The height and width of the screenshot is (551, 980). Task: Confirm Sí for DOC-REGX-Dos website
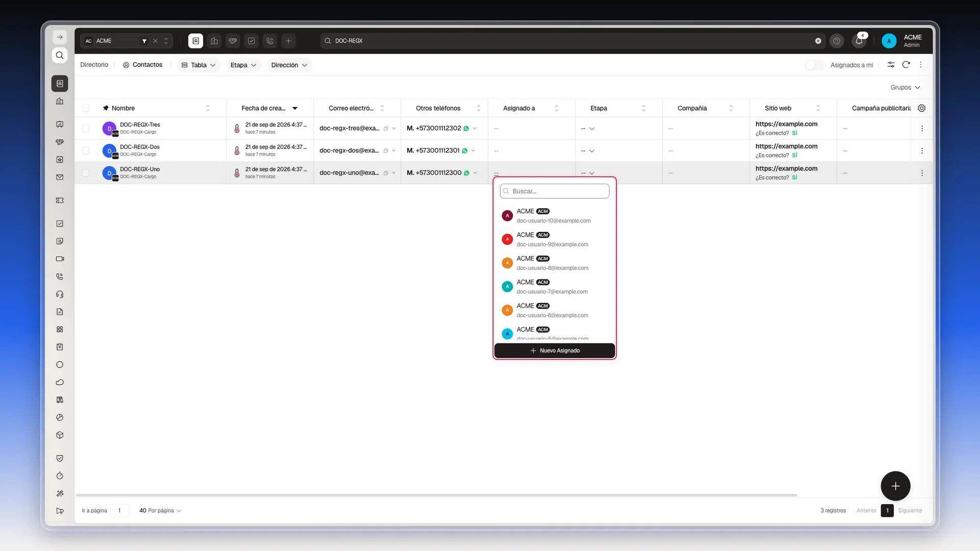[x=794, y=155]
